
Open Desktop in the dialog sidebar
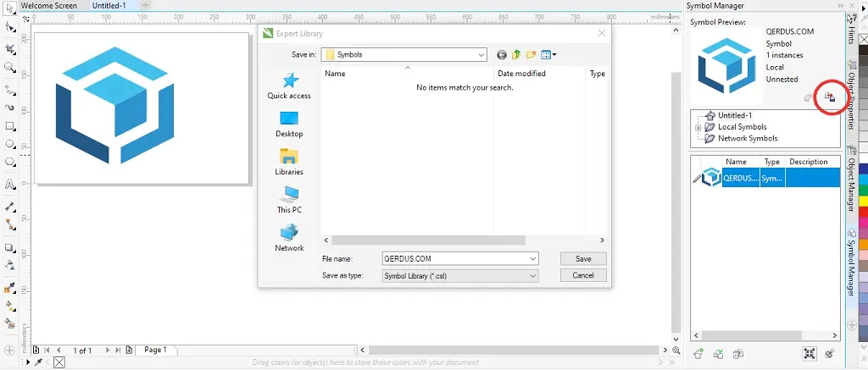point(289,124)
